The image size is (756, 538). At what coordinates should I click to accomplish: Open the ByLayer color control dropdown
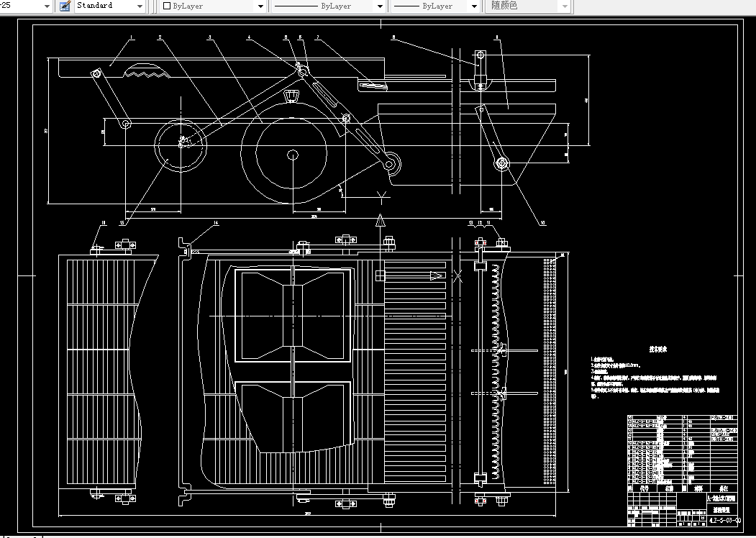pos(261,6)
